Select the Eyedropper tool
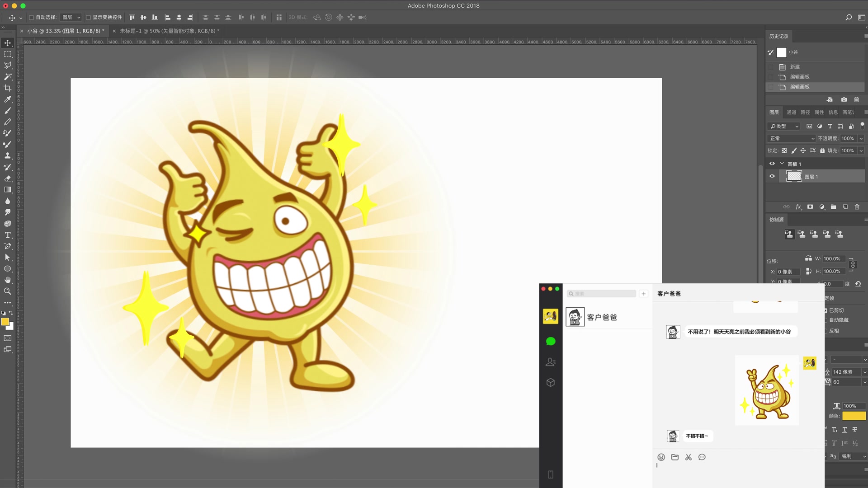The width and height of the screenshot is (868, 488). (x=8, y=99)
